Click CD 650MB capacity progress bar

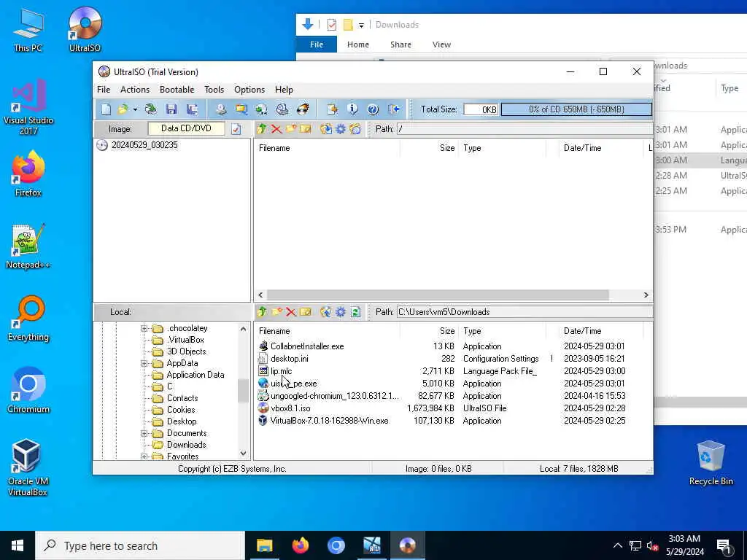(576, 109)
